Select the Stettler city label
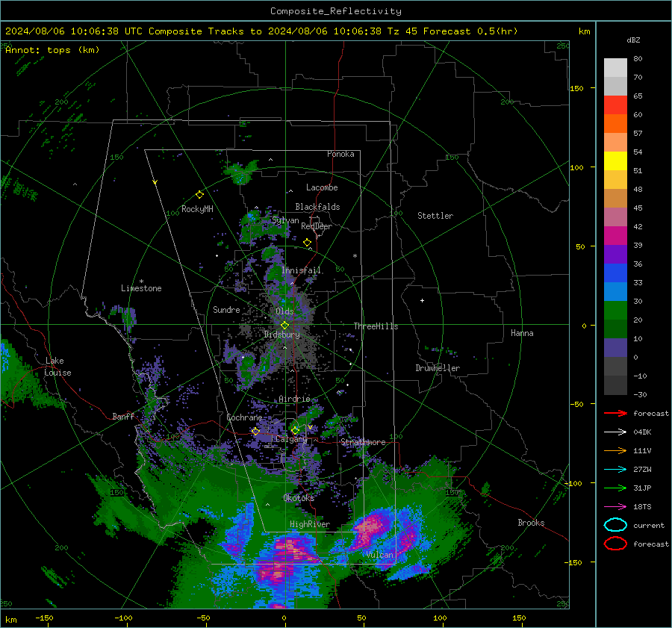The height and width of the screenshot is (628, 672). click(435, 216)
